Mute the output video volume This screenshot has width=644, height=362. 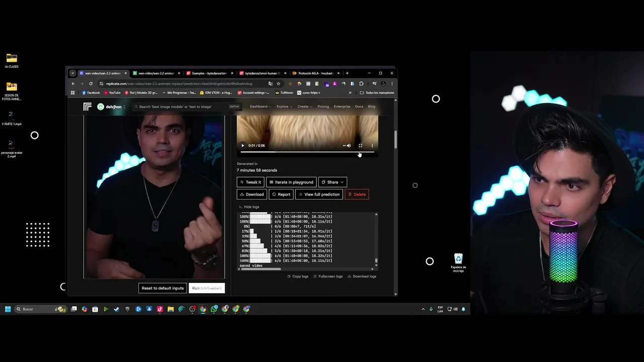349,145
